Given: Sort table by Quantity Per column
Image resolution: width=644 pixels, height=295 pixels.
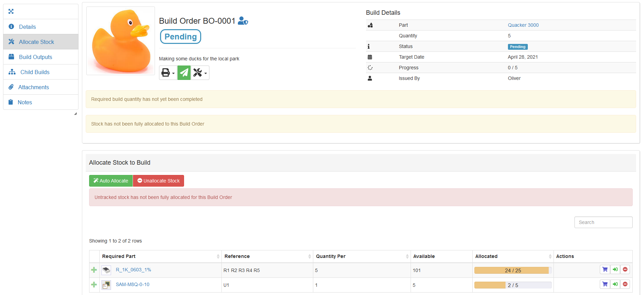Looking at the screenshot, I should [x=362, y=257].
